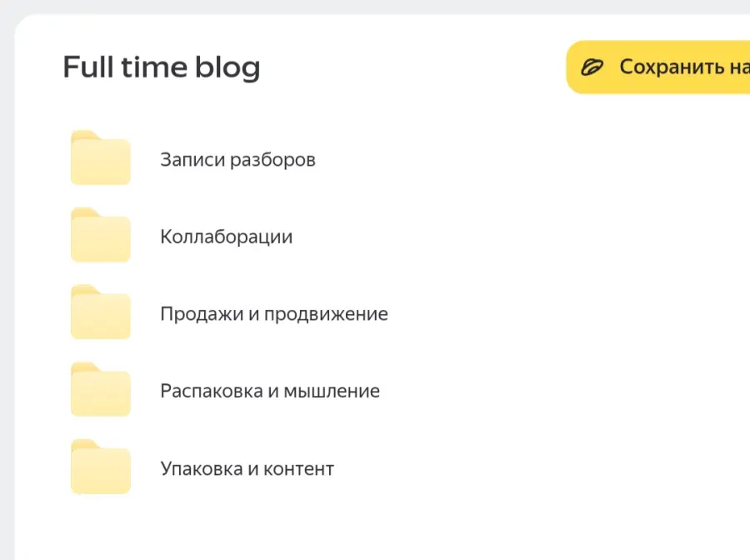Open "Упаковка и контент" via its label
750x560 pixels.
pyautogui.click(x=247, y=467)
